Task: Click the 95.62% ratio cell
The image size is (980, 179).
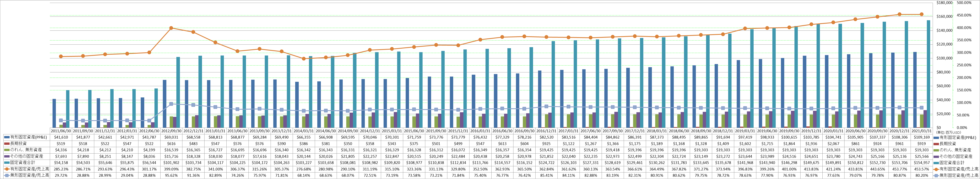Action: point(171,175)
